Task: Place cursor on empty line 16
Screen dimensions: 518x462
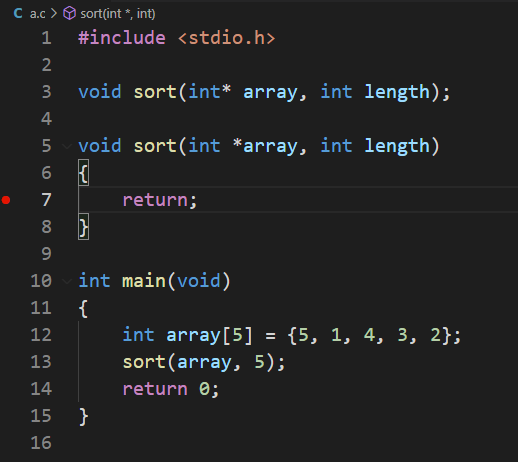Action: click(x=297, y=443)
